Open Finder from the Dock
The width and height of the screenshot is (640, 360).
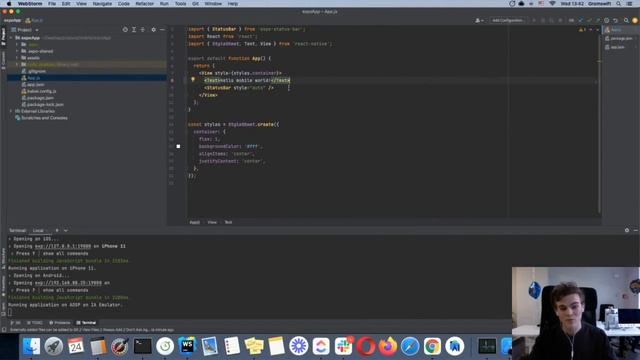pos(31,347)
